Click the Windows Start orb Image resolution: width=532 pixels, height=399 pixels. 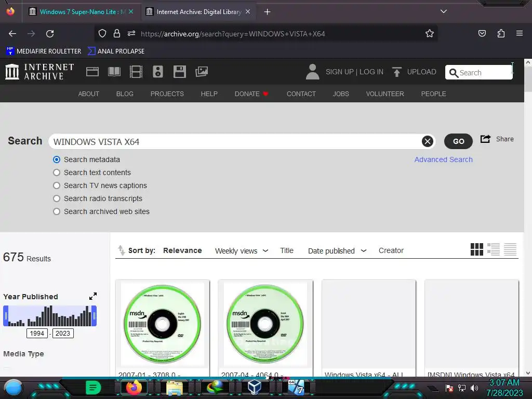[x=13, y=389]
